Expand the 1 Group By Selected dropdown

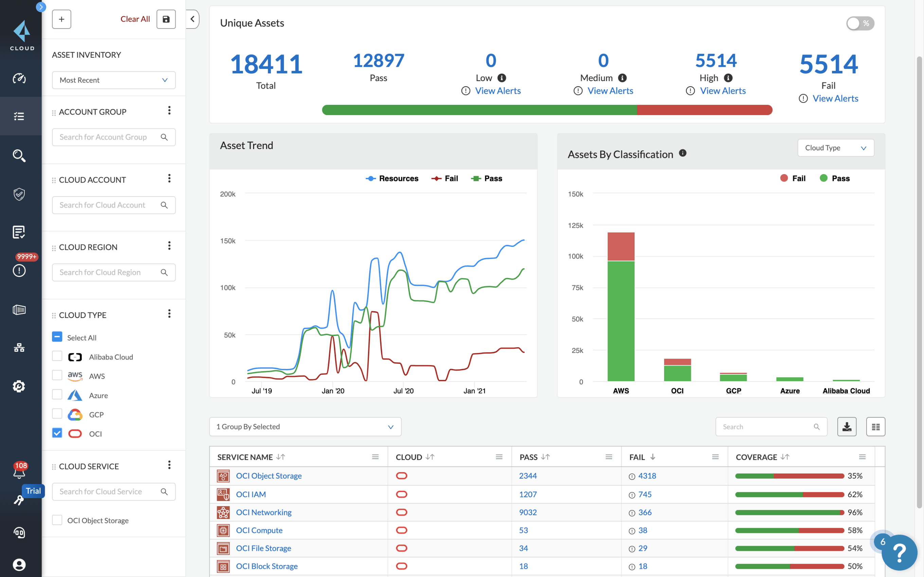click(305, 427)
